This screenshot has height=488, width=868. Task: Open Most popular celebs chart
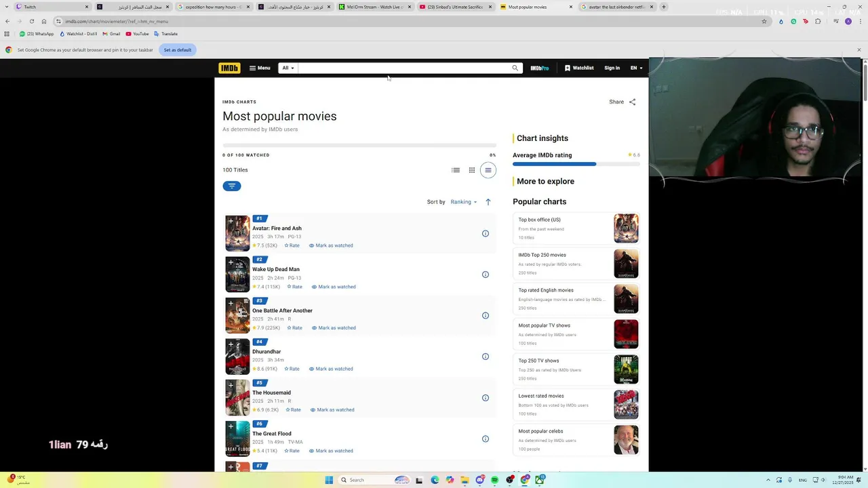[576, 440]
